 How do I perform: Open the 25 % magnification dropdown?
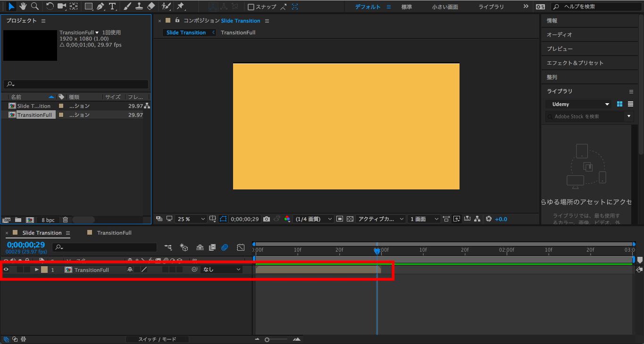[x=191, y=219]
